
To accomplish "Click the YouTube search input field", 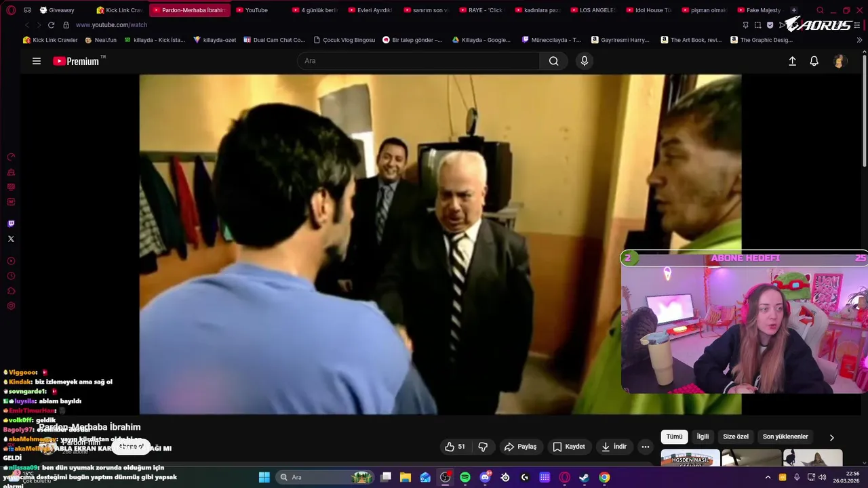I will pyautogui.click(x=418, y=61).
